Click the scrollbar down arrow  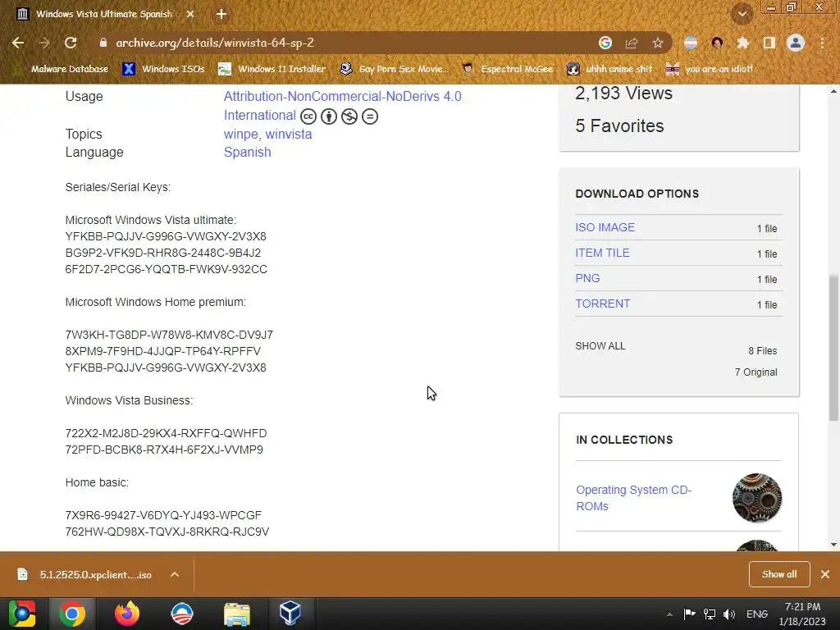[833, 545]
